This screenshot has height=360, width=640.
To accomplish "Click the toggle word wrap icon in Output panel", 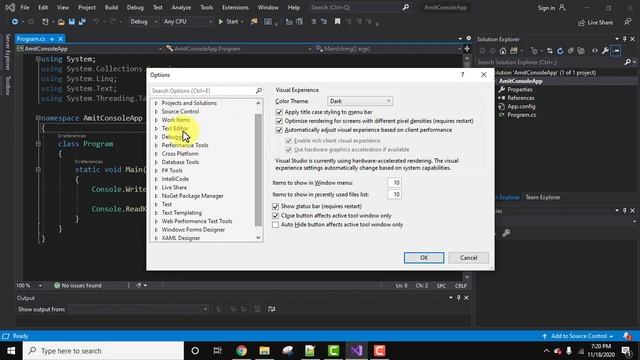I will click(271, 309).
